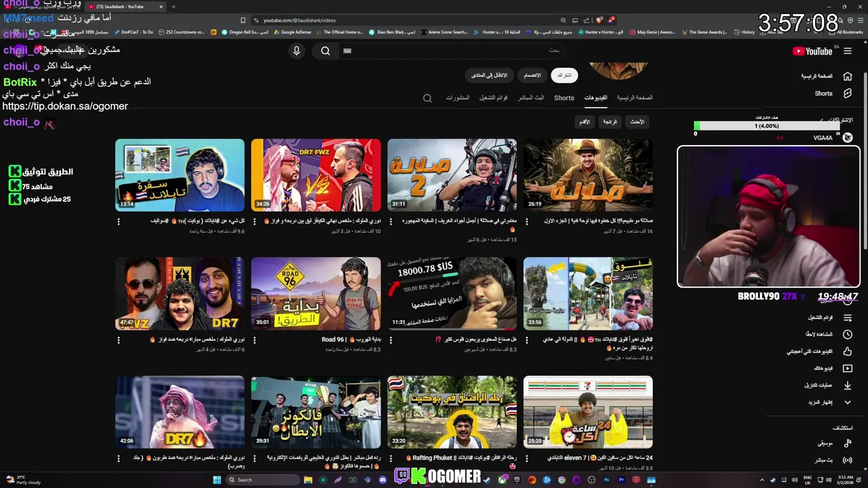868x488 pixels.
Task: Open more options for Road 96 video
Action: click(255, 340)
